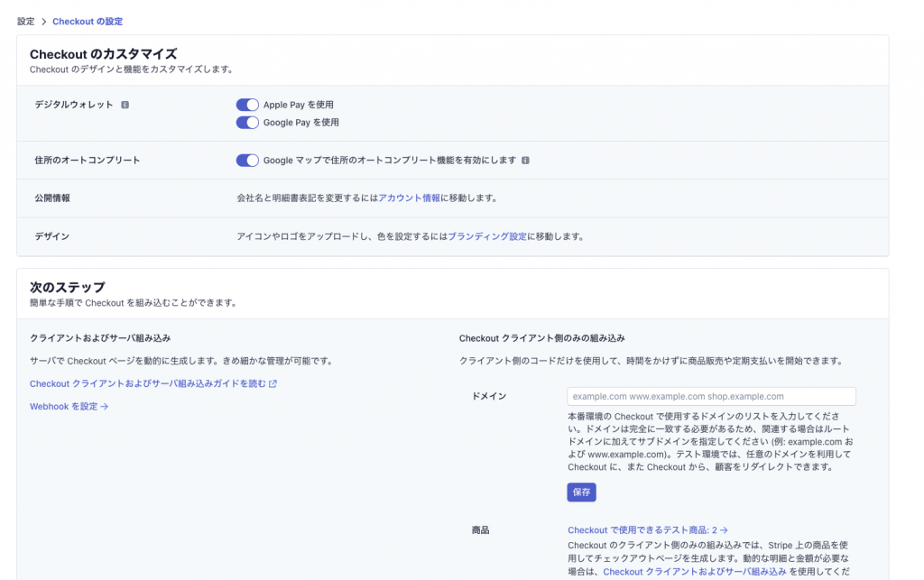Toggle the Apple Pay を使用 switch
Image resolution: width=924 pixels, height=580 pixels.
[247, 105]
